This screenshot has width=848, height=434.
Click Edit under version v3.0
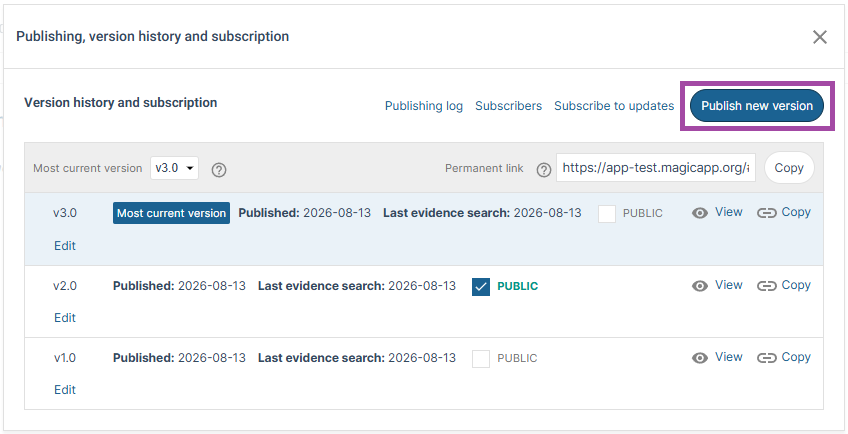point(65,246)
